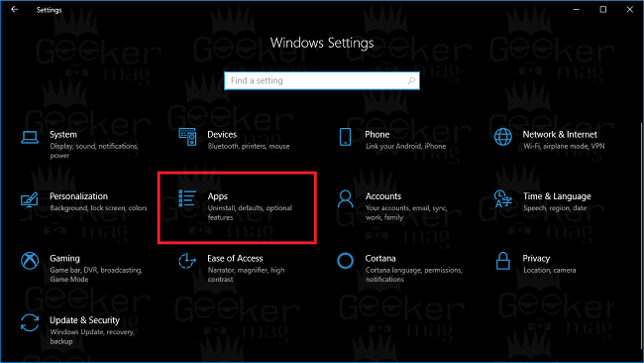This screenshot has height=363, width=644.
Task: Click 'Display, sound, notifications, power' description
Action: 94,151
